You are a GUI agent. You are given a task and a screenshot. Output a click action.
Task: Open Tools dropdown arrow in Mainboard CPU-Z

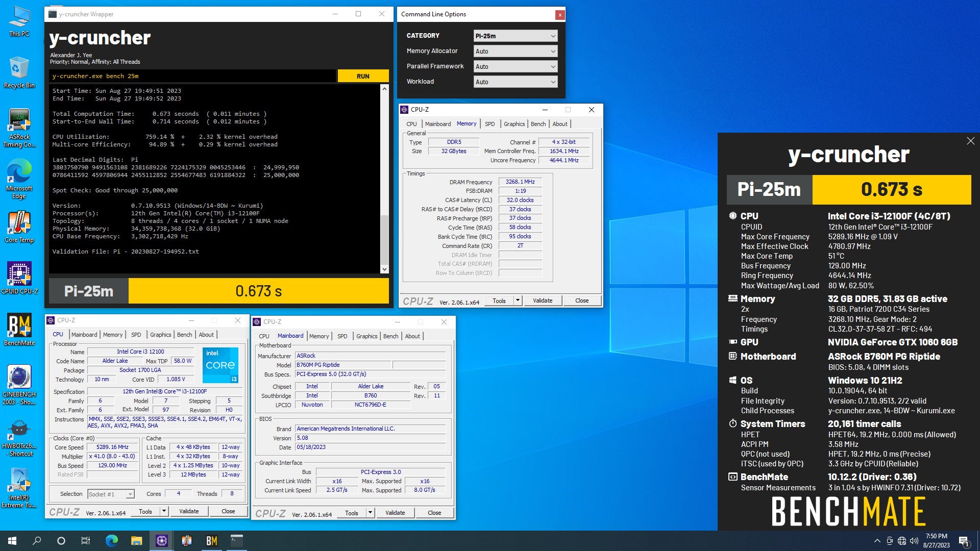pyautogui.click(x=370, y=513)
